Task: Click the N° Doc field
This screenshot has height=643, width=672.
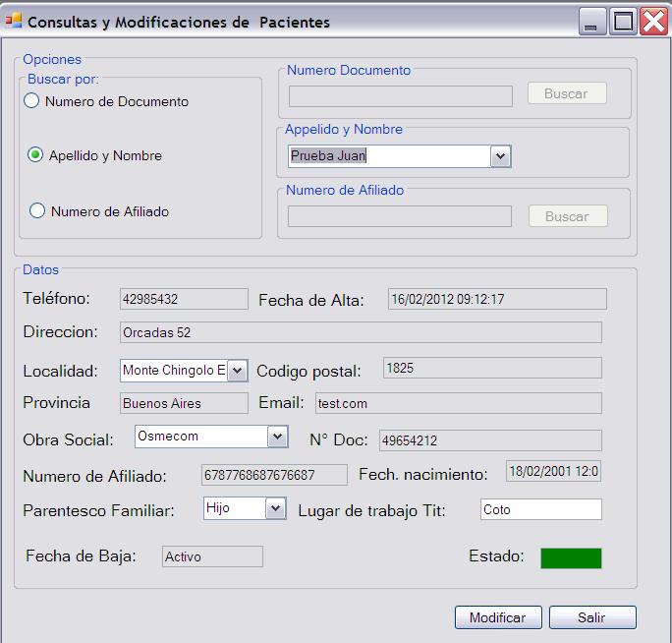Action: click(489, 440)
